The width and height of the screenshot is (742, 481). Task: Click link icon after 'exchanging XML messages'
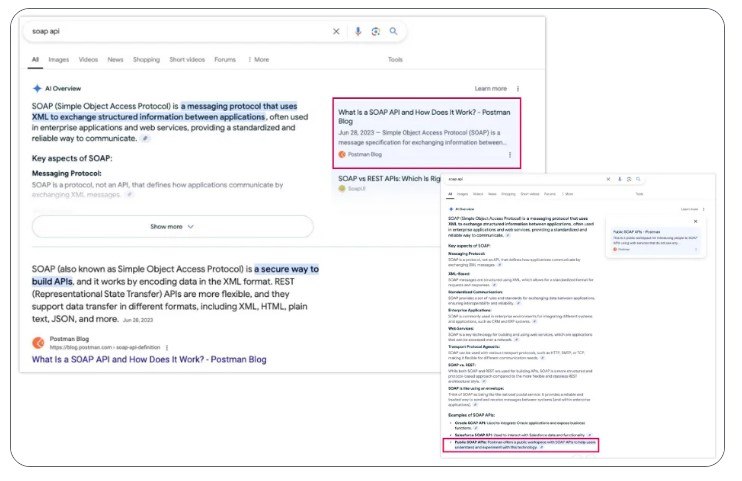(x=129, y=195)
